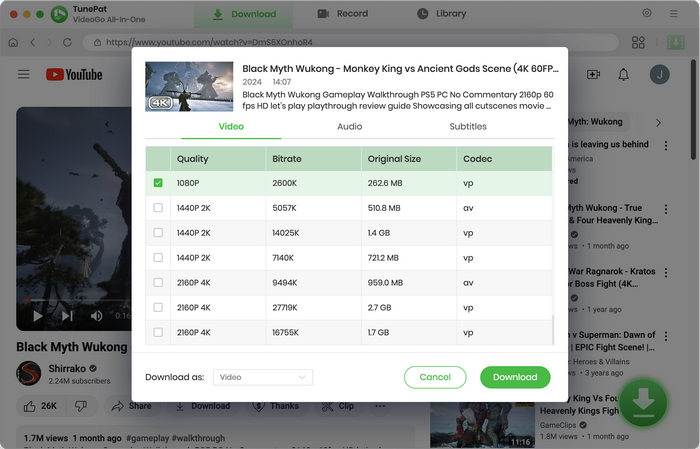Click the Clip button under video
This screenshot has width=700, height=449.
click(x=338, y=406)
